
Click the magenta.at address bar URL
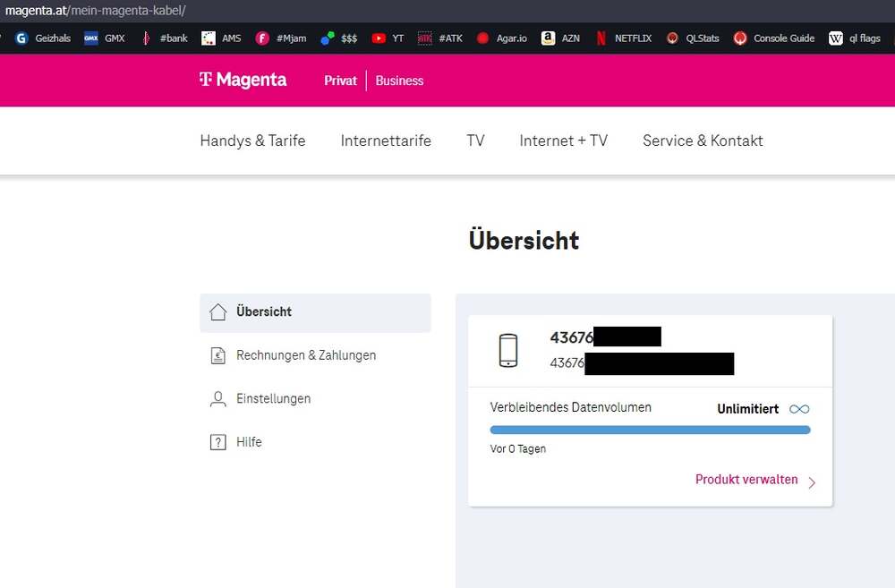click(96, 11)
